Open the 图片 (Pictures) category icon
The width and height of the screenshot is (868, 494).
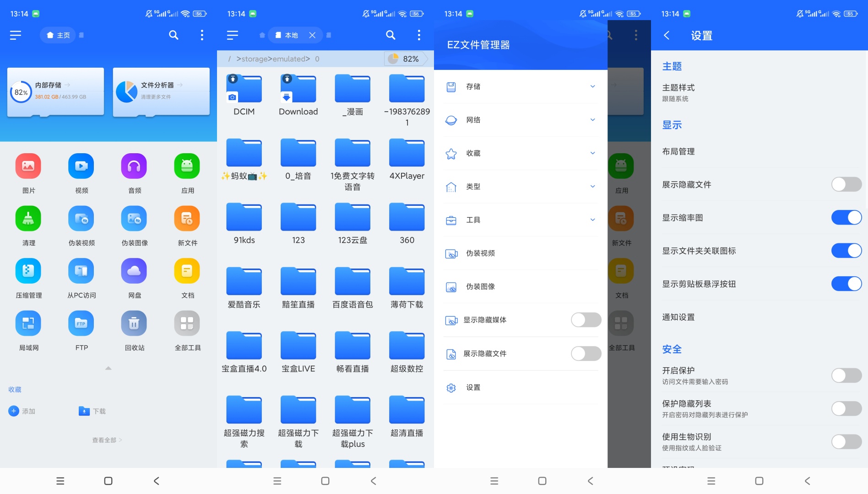[x=28, y=166]
